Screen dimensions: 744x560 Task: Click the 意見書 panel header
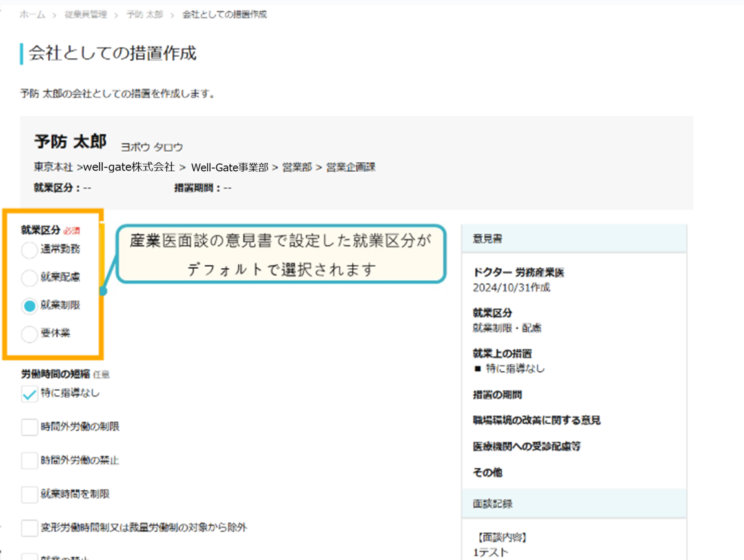pyautogui.click(x=574, y=239)
